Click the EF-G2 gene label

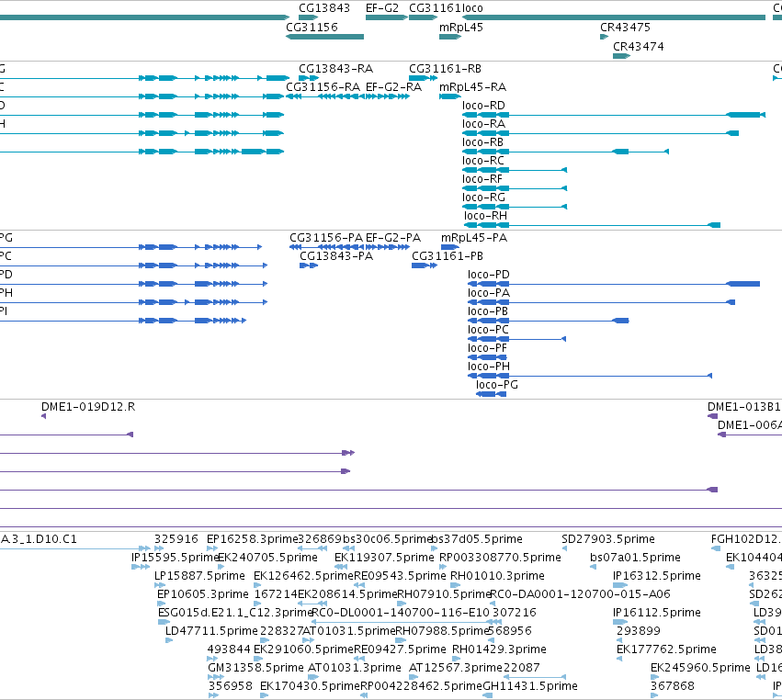(x=382, y=8)
